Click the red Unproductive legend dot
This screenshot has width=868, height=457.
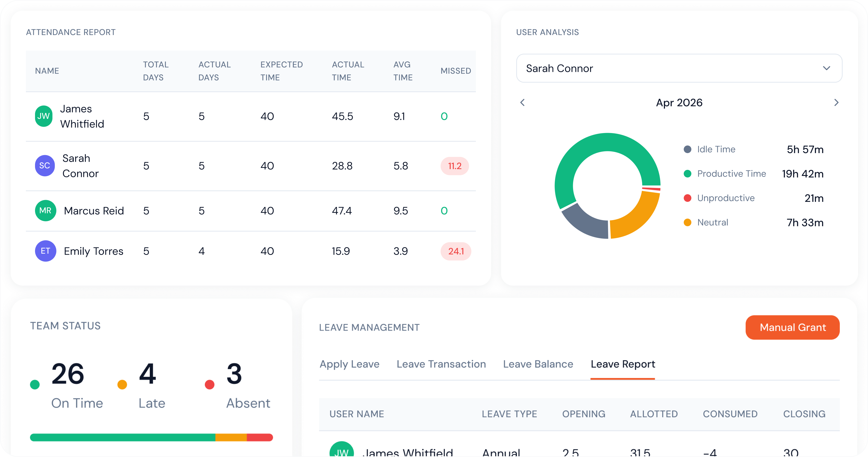point(687,198)
